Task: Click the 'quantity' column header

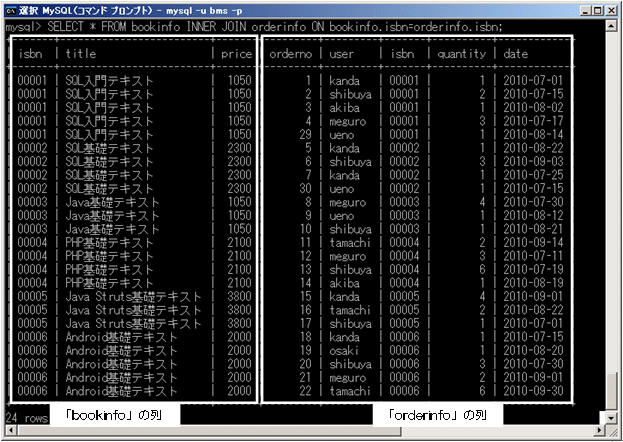Action: 462,54
